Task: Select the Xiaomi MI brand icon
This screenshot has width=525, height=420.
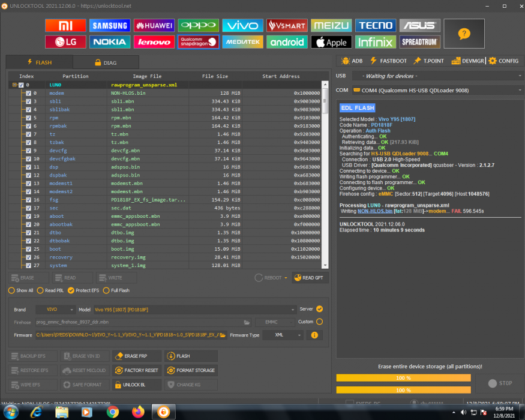Action: click(x=65, y=25)
